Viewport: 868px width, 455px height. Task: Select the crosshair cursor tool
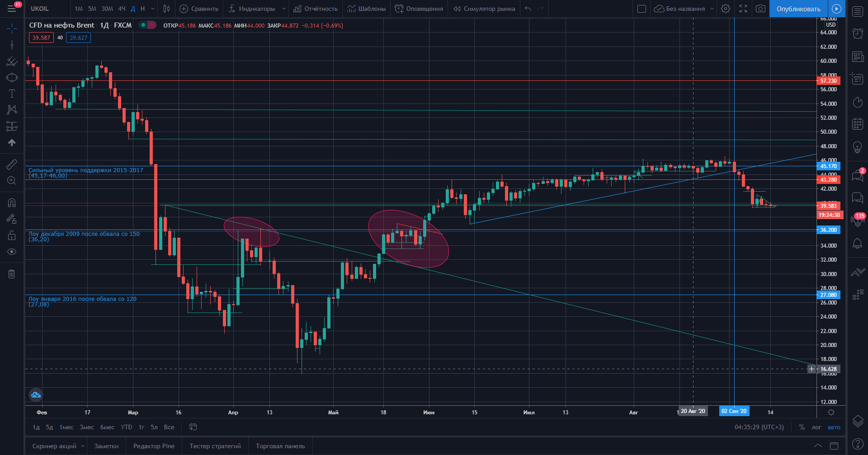pyautogui.click(x=12, y=29)
